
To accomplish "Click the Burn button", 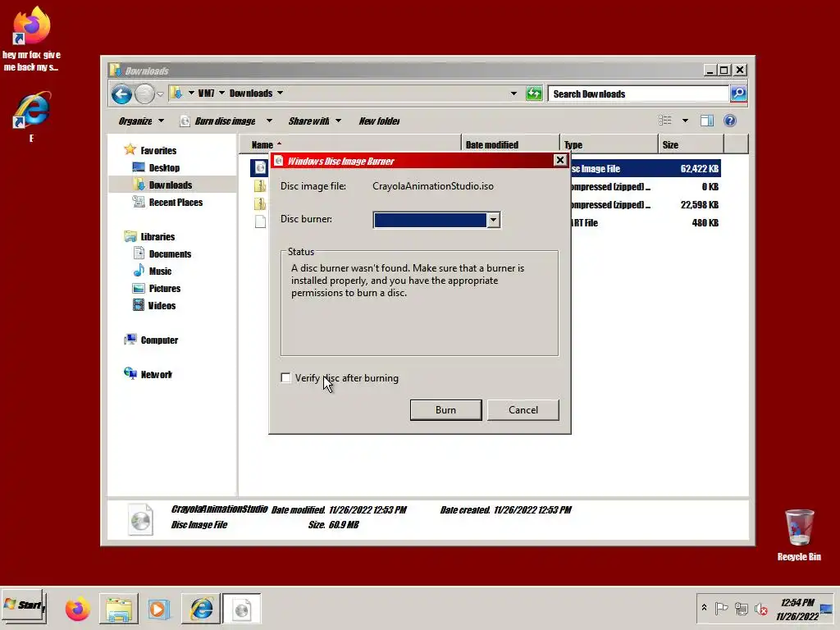I will point(445,410).
